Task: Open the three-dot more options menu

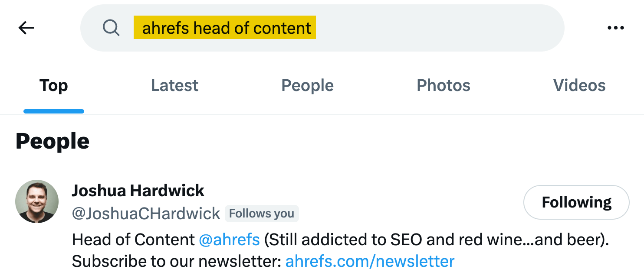Action: [x=616, y=27]
